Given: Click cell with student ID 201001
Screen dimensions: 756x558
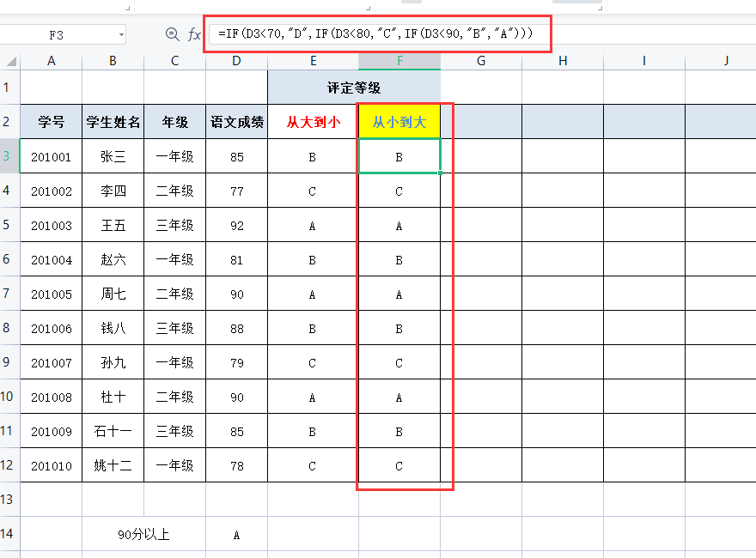Looking at the screenshot, I should [51, 156].
